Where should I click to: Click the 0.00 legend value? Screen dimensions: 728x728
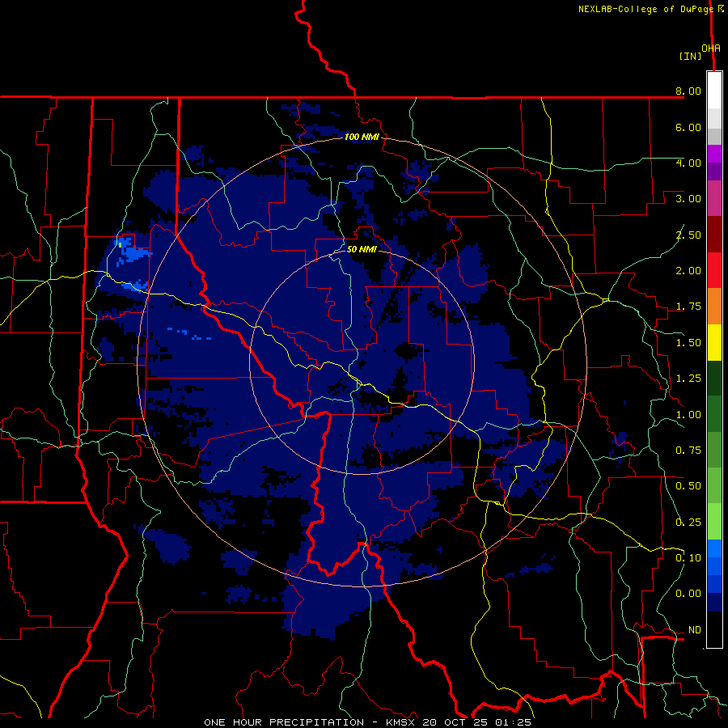(x=688, y=594)
